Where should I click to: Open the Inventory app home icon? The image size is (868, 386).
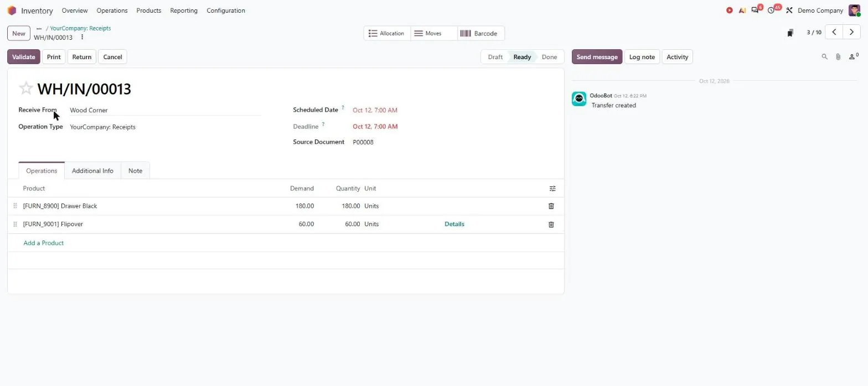tap(12, 11)
